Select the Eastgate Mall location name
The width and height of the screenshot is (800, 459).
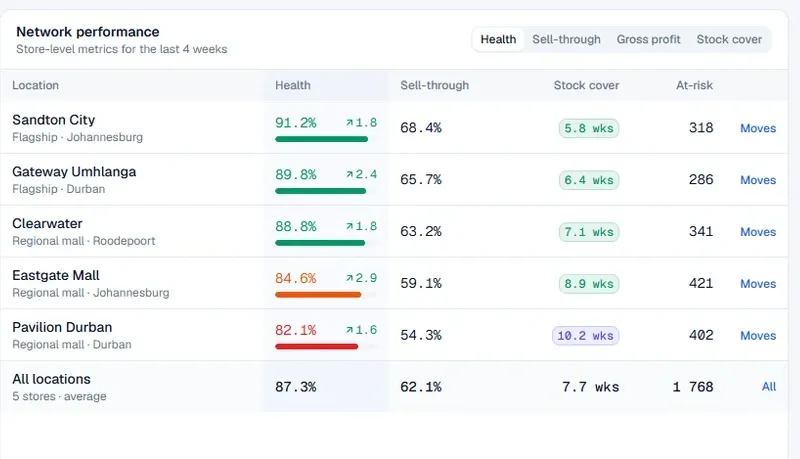[56, 275]
